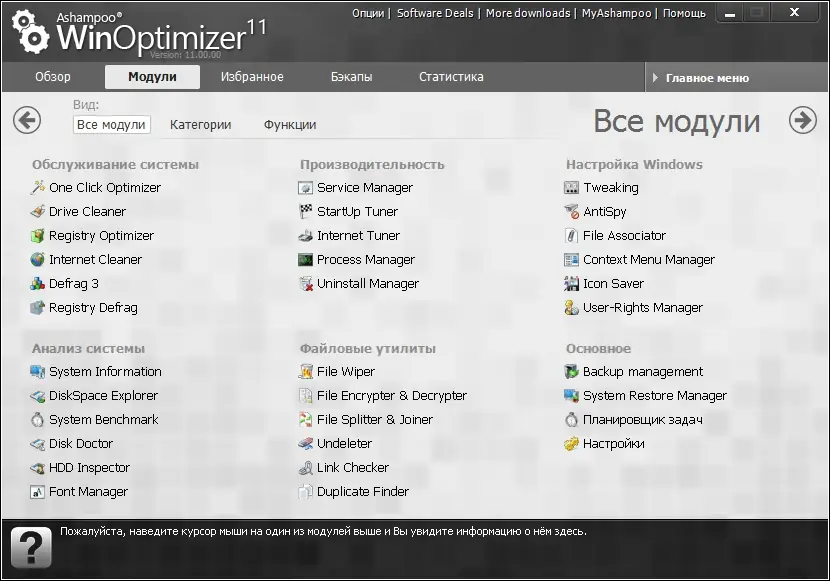Click the File Associator paperclip icon
Image resolution: width=830 pixels, height=581 pixels.
572,235
